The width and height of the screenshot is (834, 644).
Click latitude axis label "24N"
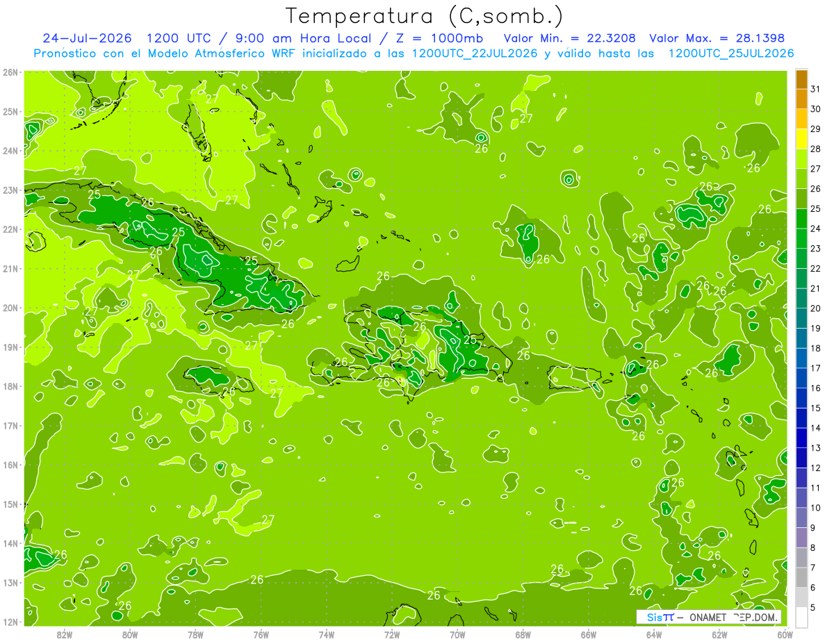coord(11,151)
